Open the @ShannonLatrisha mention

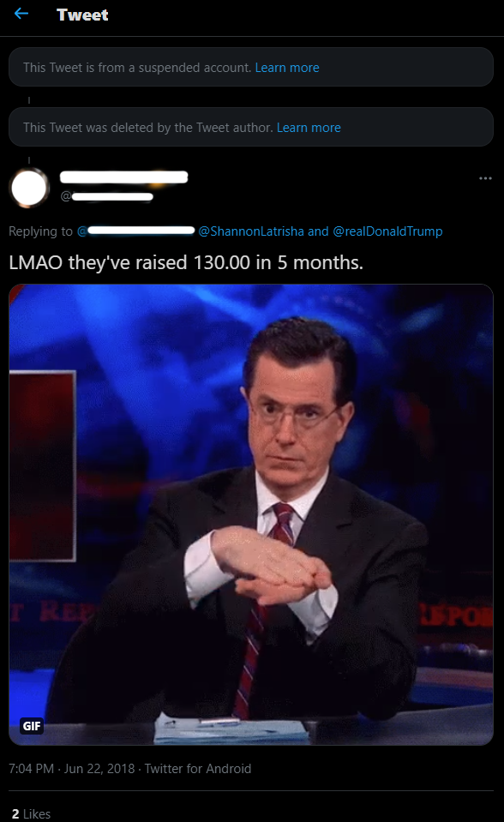point(250,231)
